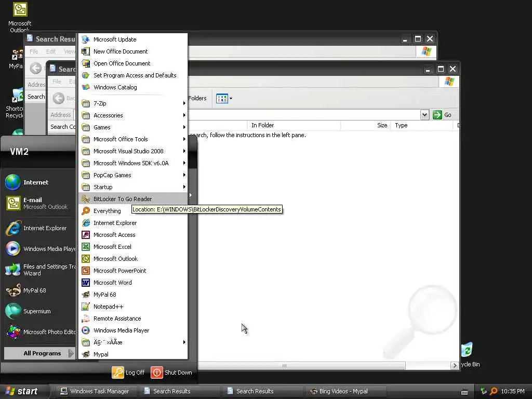Expand the Startup folder
The image size is (532, 399).
(x=133, y=187)
